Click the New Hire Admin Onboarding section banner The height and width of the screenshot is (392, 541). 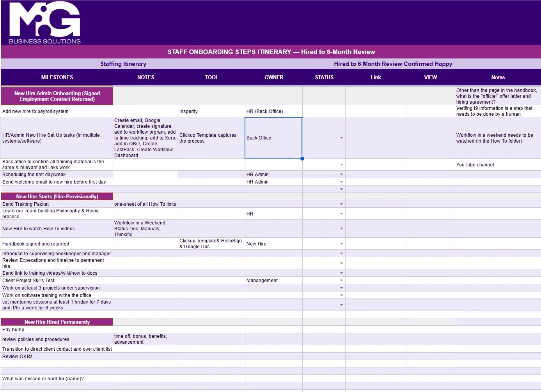[57, 96]
